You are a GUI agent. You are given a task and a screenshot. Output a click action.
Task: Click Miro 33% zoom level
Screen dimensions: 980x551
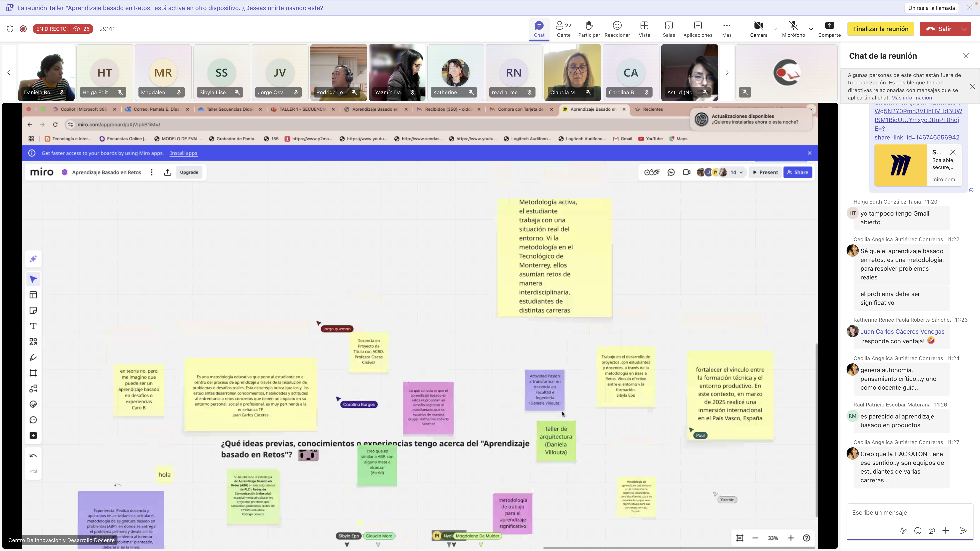pyautogui.click(x=773, y=538)
